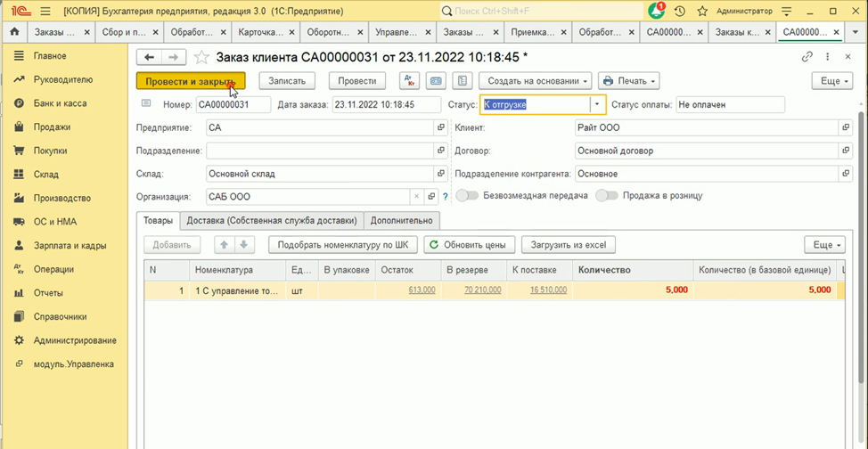The height and width of the screenshot is (449, 868).
Task: Toggle the Продажа в розницу switch
Action: coord(606,196)
